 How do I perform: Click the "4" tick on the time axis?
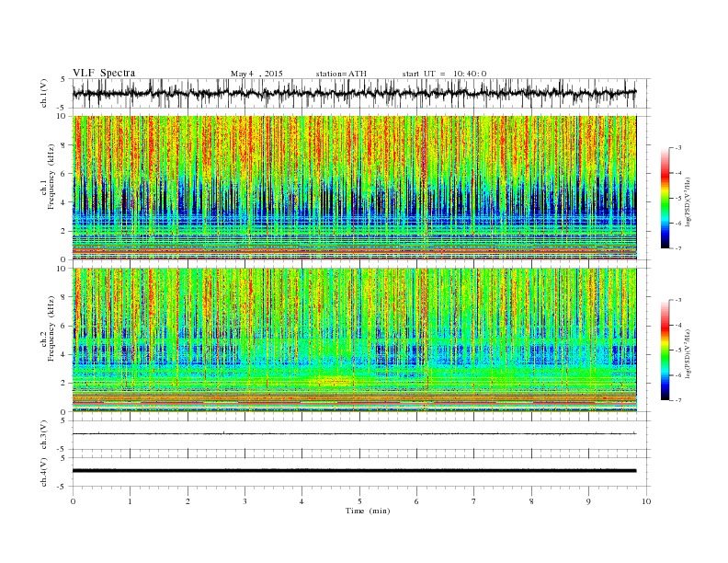coord(302,501)
